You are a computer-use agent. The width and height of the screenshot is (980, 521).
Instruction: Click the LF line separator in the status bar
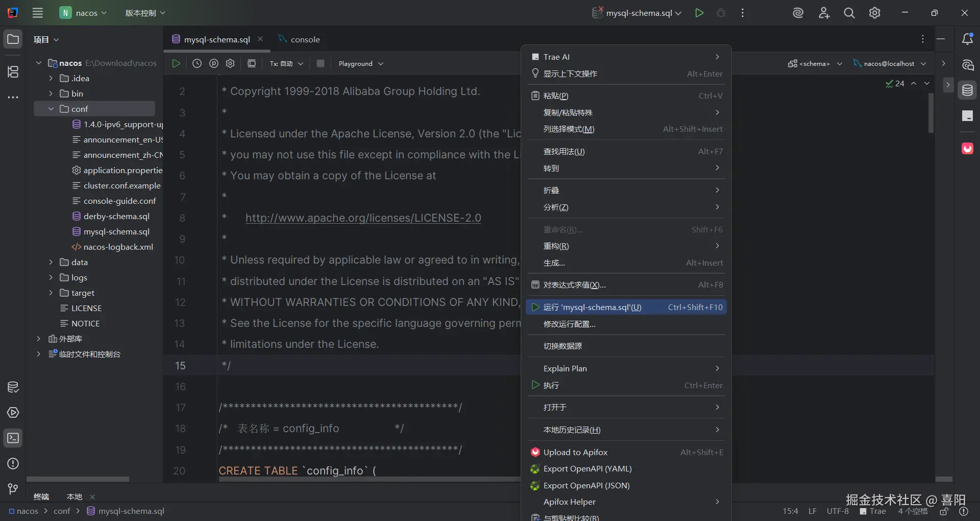pyautogui.click(x=813, y=511)
